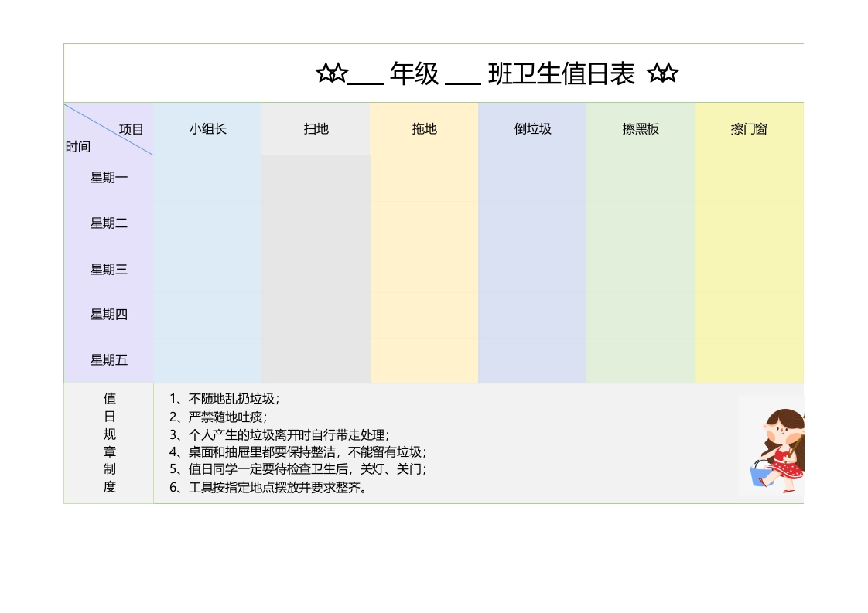Click the 星期五 row label
Viewport: 868px width, 613px height.
tap(109, 360)
